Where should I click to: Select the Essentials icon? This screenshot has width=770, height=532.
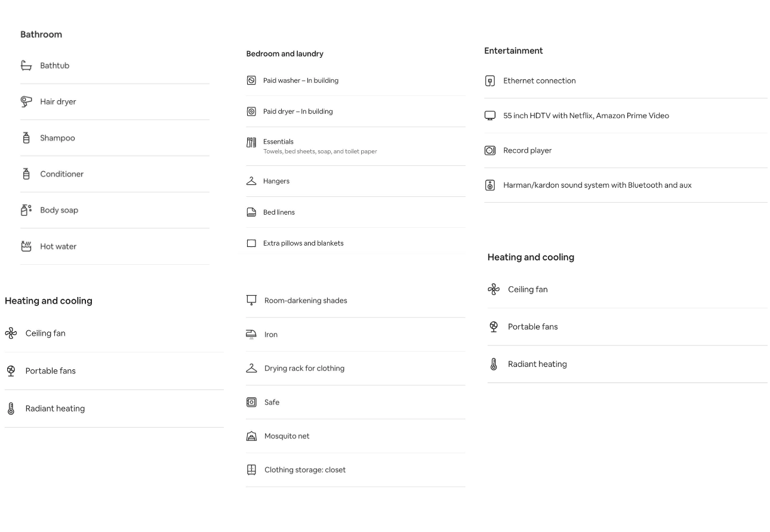pyautogui.click(x=251, y=142)
